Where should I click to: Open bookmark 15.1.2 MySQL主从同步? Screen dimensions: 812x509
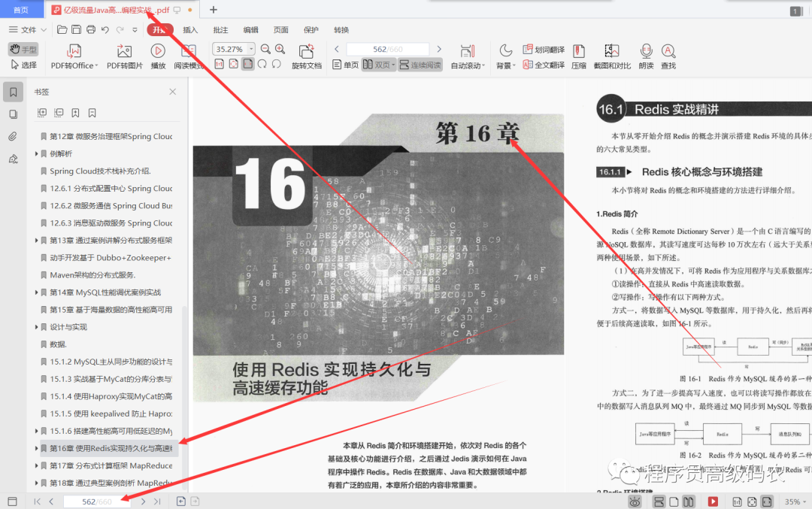point(111,362)
